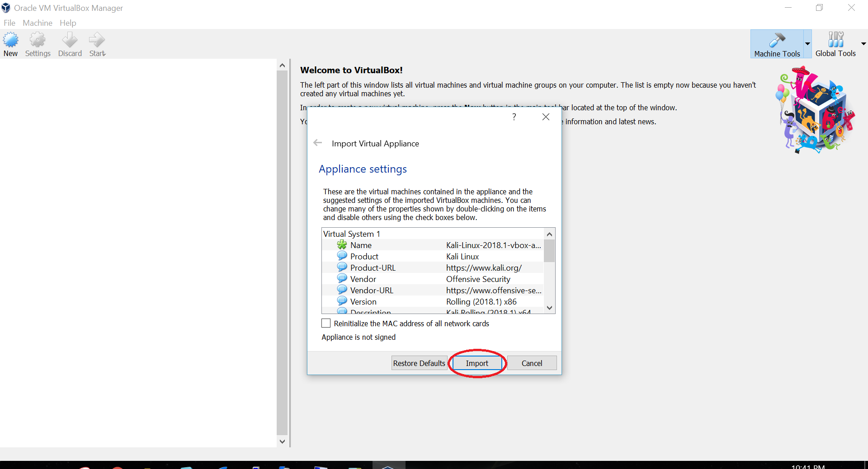Click the Discard toolbar icon
868x469 pixels.
pos(70,44)
